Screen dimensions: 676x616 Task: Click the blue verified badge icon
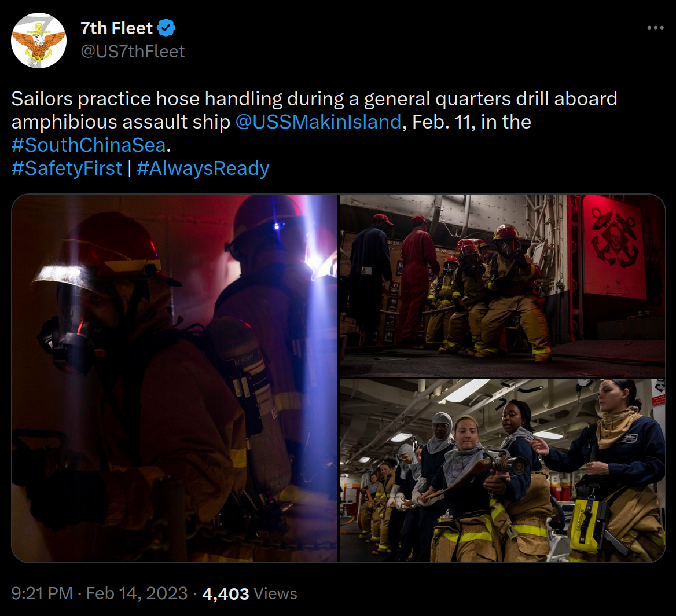(x=166, y=28)
